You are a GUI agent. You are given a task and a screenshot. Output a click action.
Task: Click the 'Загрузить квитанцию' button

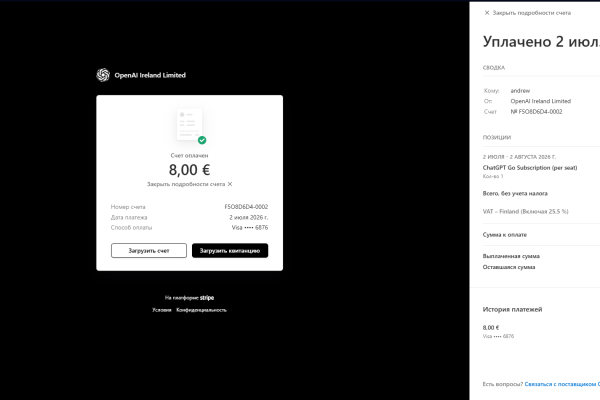[x=230, y=251]
